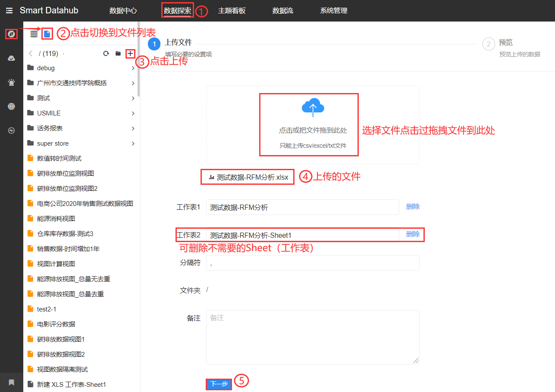Click the USMILE folder icon
The height and width of the screenshot is (392, 555).
pos(30,113)
